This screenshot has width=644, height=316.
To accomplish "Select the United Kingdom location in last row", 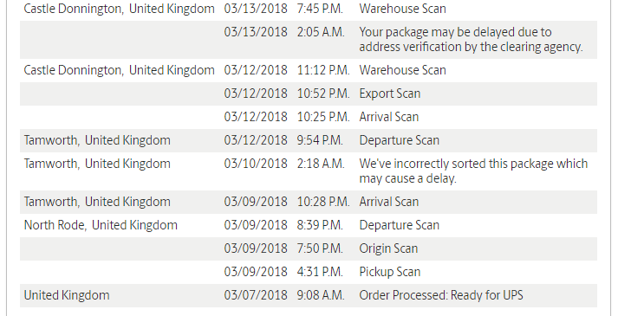I will tap(67, 295).
